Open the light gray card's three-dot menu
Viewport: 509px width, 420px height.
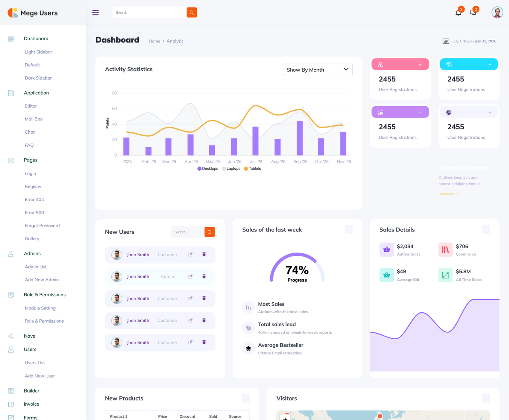pyautogui.click(x=489, y=112)
